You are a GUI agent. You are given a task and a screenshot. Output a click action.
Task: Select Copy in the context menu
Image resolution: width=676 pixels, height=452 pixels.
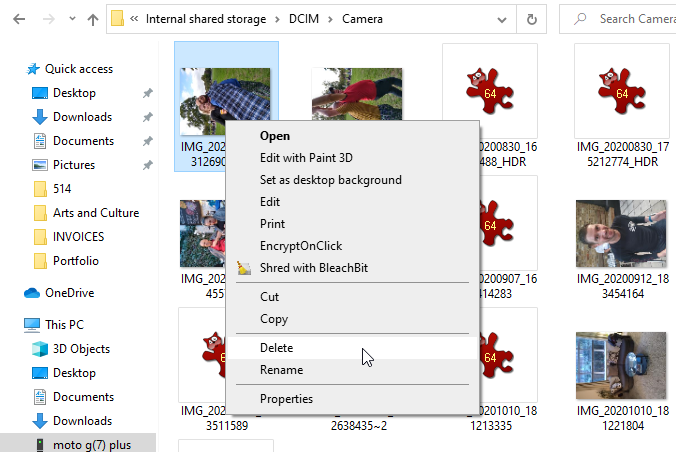[x=273, y=319]
